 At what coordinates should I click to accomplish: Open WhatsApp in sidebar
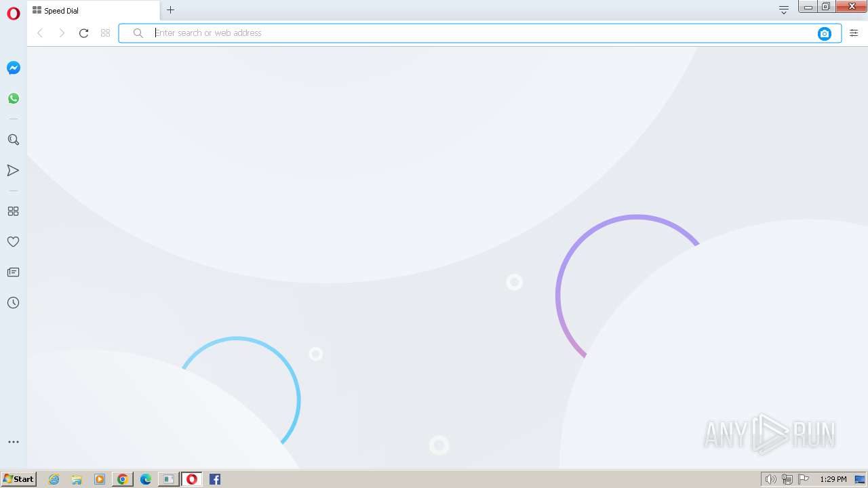(x=14, y=98)
